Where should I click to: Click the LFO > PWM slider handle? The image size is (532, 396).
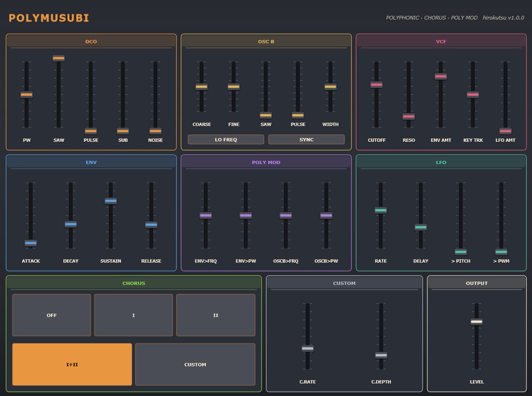[x=501, y=252]
